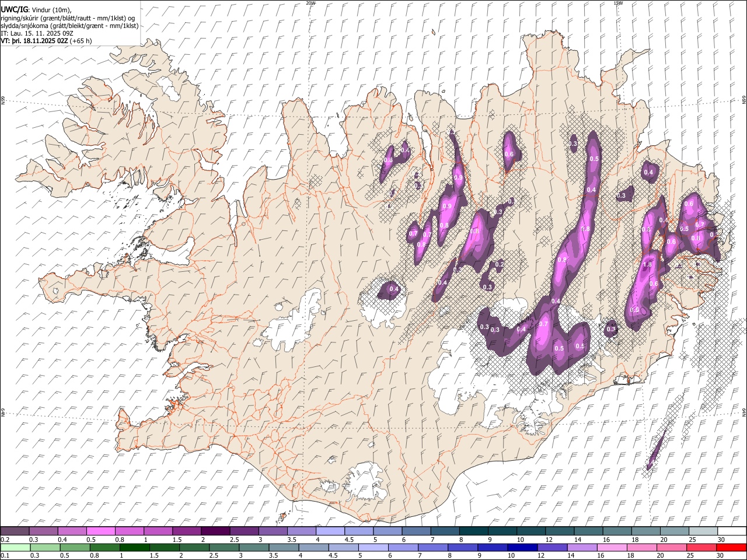Viewport: 747px width, 560px height.
Task: Click the valid time "VT: þri. 18.11.2025 02Z (+65 h)"
Action: 46,41
